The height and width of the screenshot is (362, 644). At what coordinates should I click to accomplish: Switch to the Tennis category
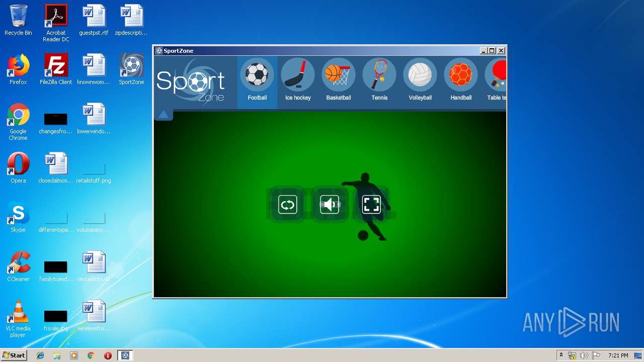coord(379,80)
